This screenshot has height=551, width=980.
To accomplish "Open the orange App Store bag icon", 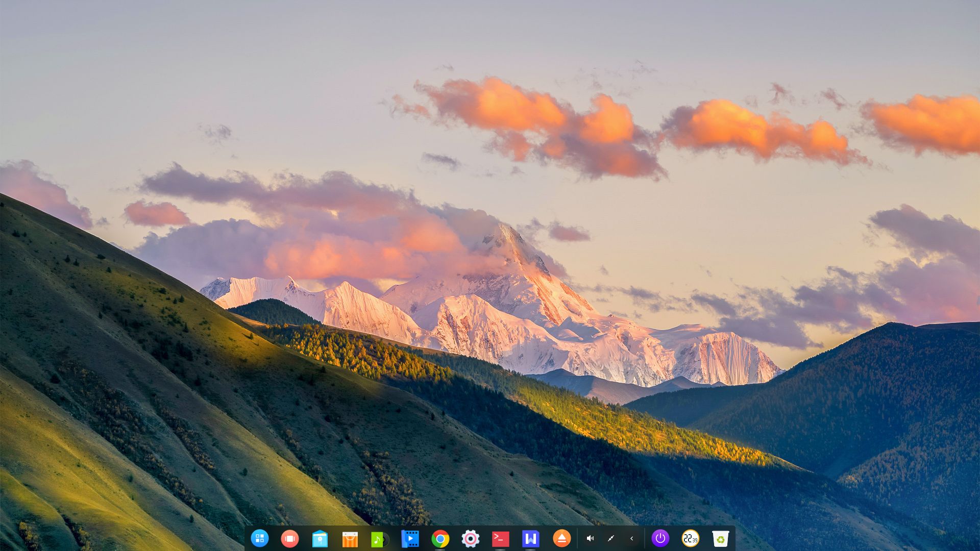I will coord(350,539).
